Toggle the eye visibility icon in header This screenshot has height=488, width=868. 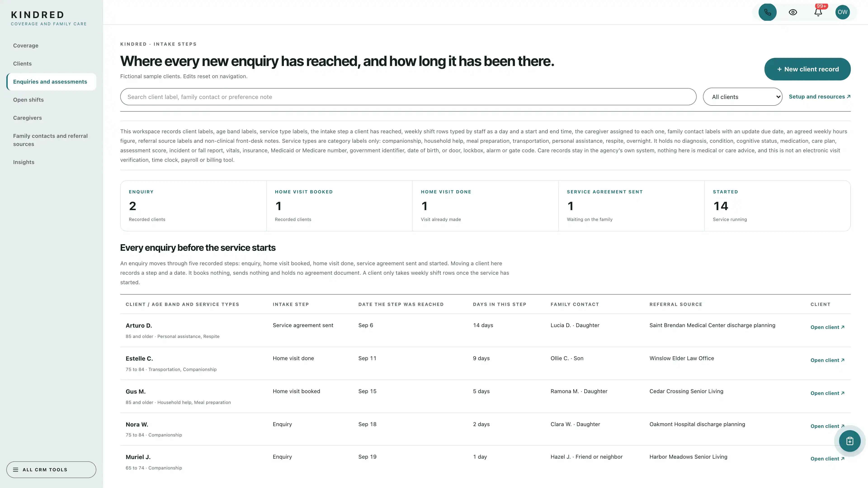tap(793, 12)
